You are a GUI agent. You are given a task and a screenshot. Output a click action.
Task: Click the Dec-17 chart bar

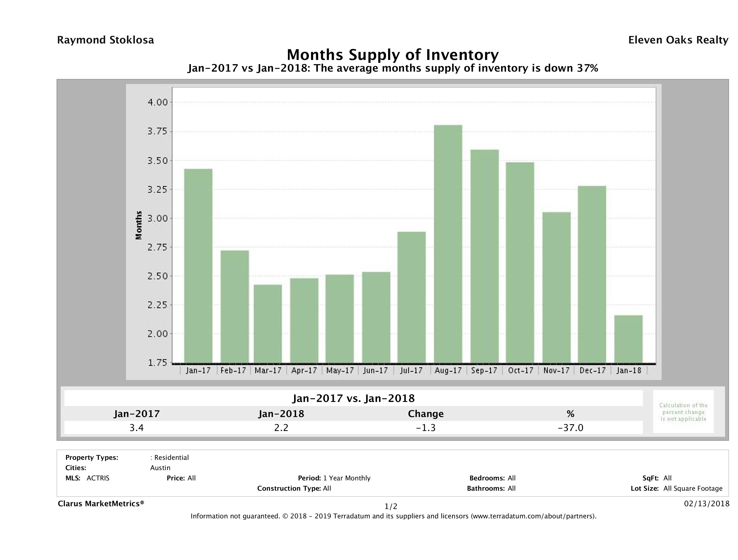(x=592, y=274)
